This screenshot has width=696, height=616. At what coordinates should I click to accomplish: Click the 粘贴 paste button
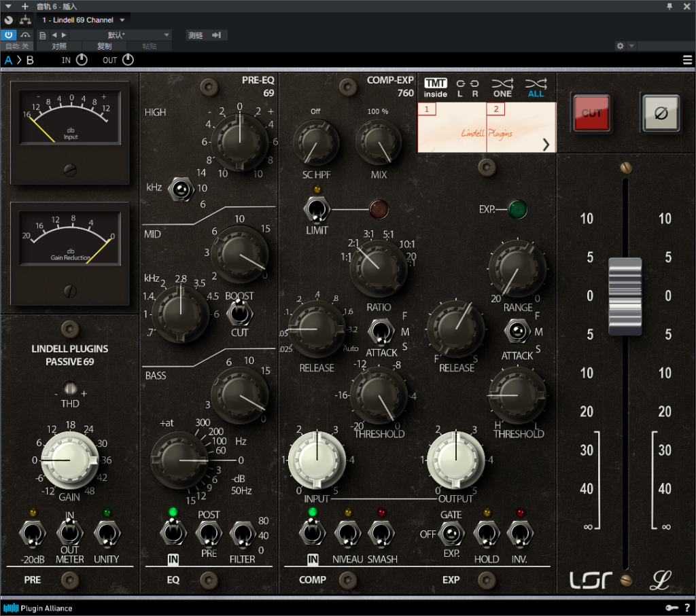click(149, 46)
